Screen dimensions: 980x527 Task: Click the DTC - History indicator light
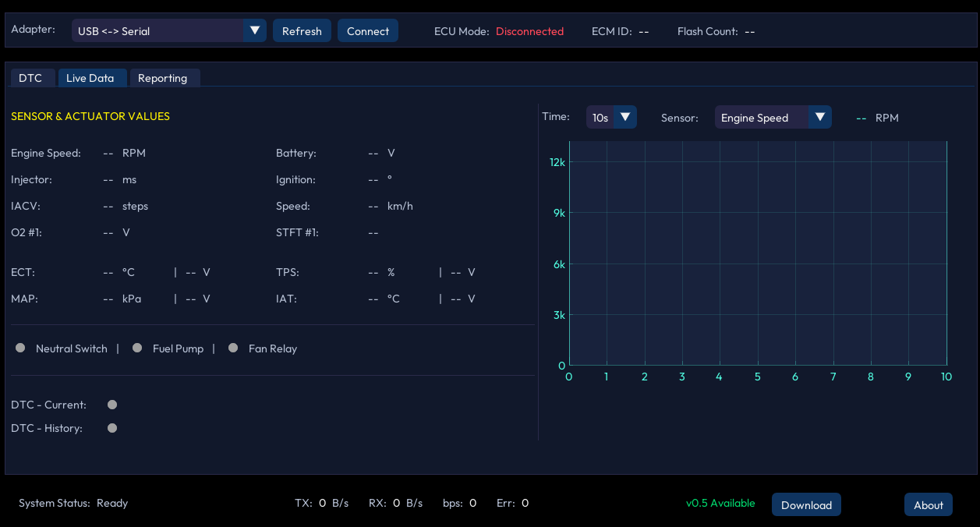click(x=112, y=427)
